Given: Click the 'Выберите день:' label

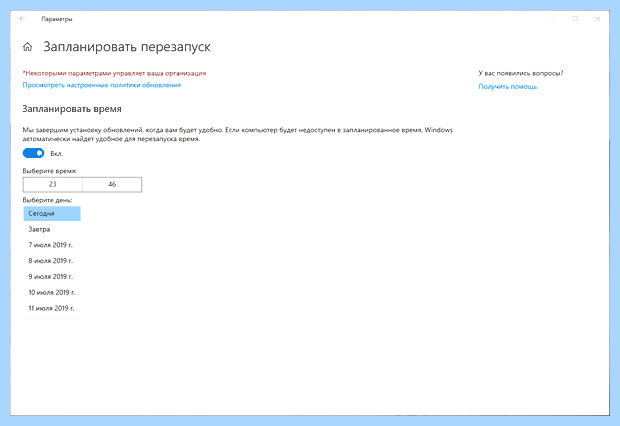Looking at the screenshot, I should (47, 200).
